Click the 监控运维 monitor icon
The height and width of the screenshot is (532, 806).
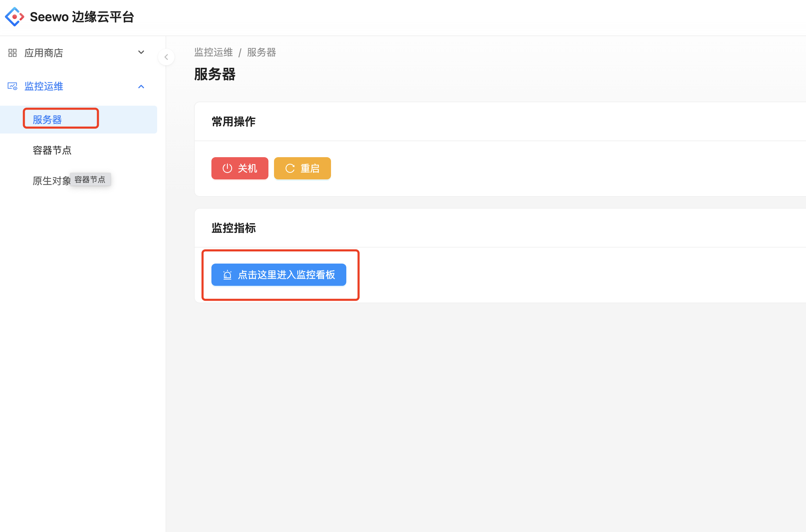tap(13, 86)
